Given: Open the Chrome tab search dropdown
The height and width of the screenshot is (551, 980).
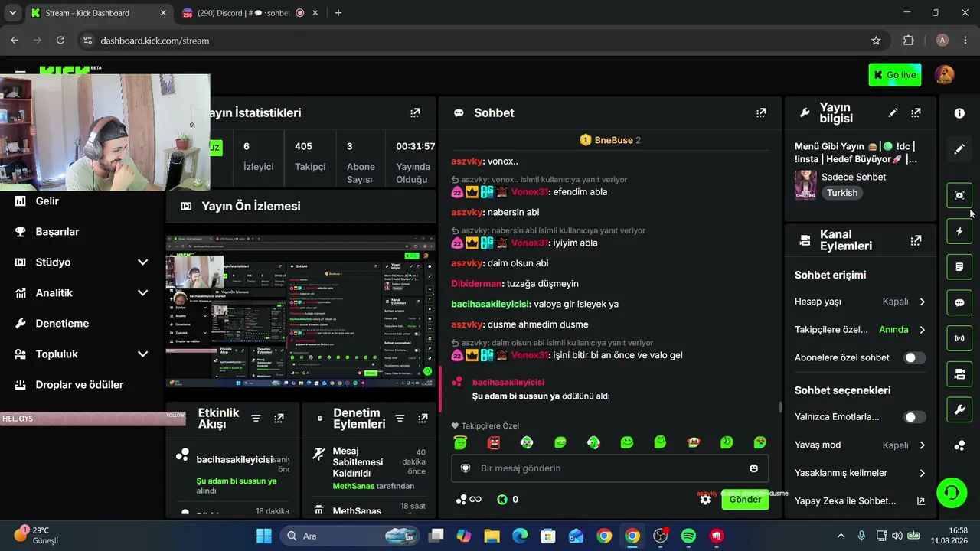Looking at the screenshot, I should pos(12,13).
